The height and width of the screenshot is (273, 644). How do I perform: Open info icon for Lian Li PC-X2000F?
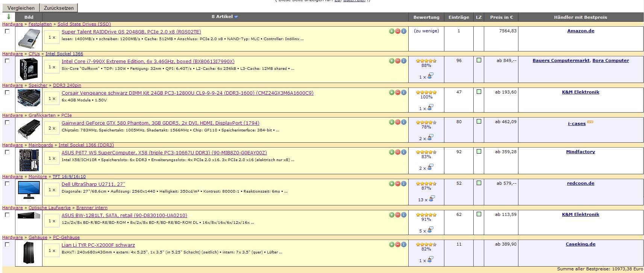(x=404, y=244)
